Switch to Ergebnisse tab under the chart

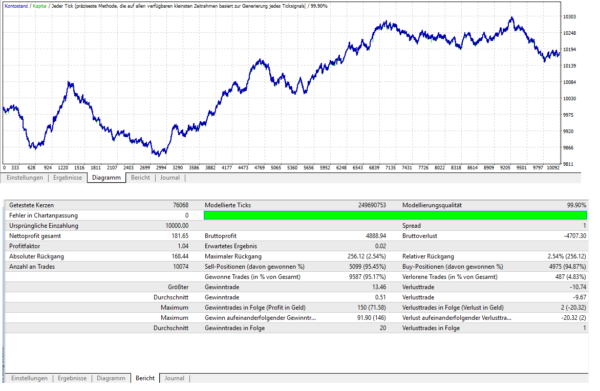click(x=67, y=178)
